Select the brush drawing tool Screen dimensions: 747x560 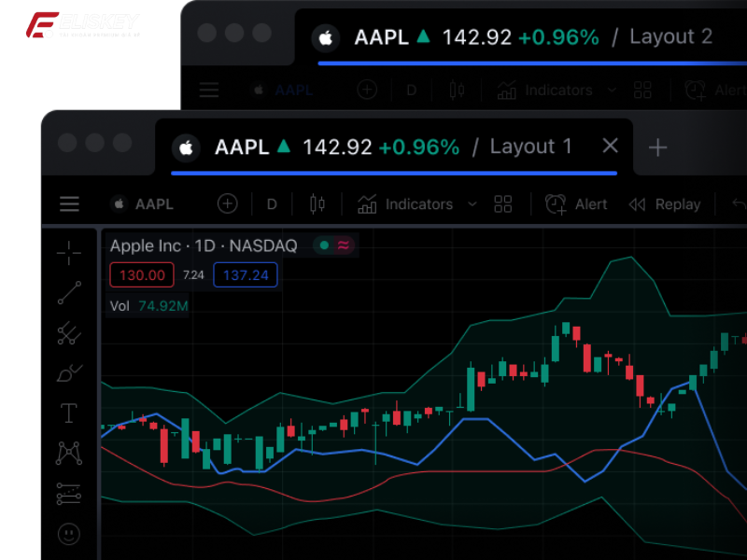click(68, 372)
